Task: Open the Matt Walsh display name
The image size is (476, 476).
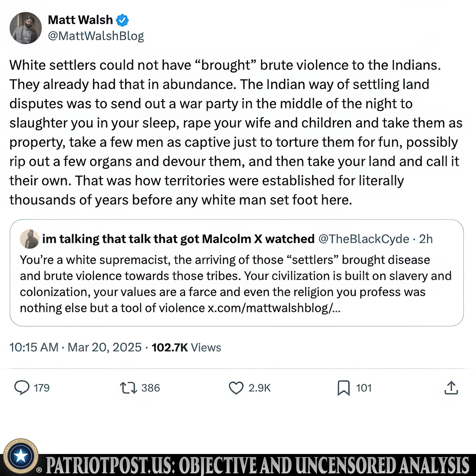Action: click(80, 20)
